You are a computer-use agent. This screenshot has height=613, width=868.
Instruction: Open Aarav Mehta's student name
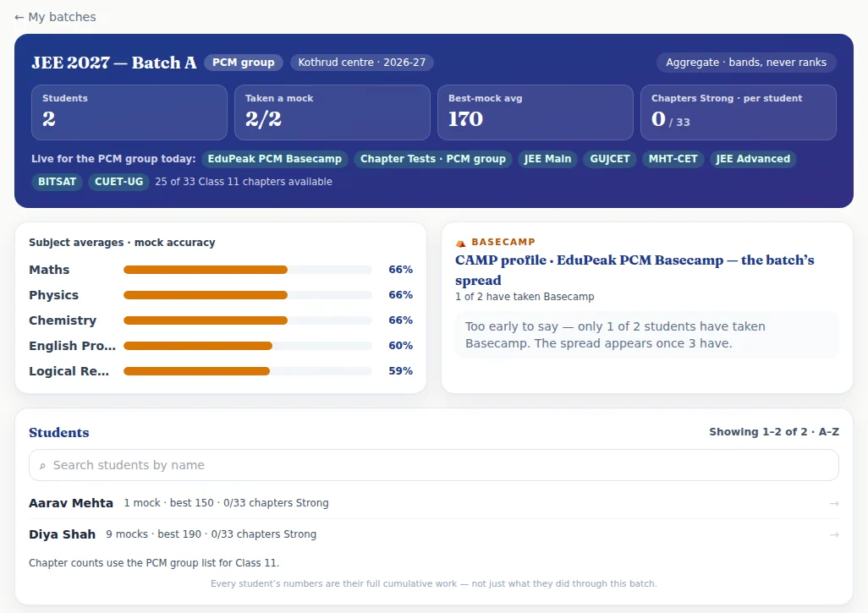(71, 503)
